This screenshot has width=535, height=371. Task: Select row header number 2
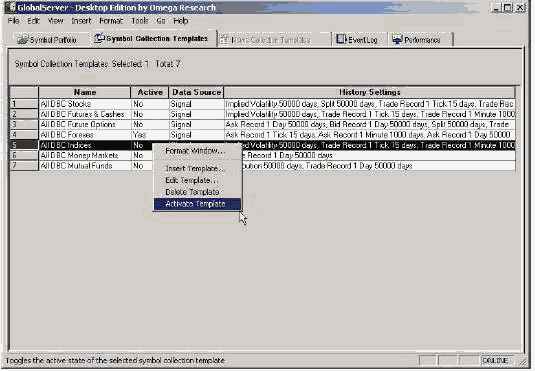pyautogui.click(x=24, y=114)
